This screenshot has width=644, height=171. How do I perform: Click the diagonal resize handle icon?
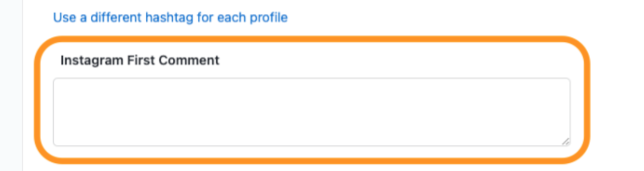click(x=565, y=141)
